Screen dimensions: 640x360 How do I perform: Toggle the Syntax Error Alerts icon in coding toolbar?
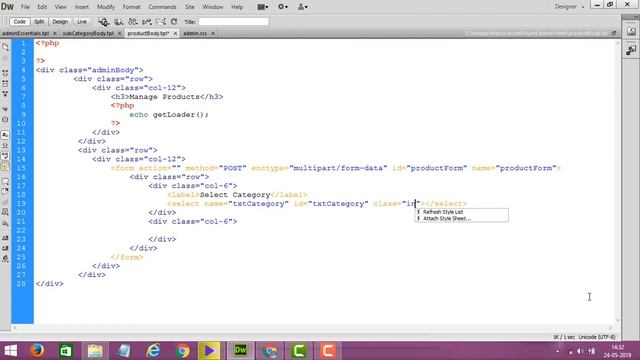pos(5,156)
